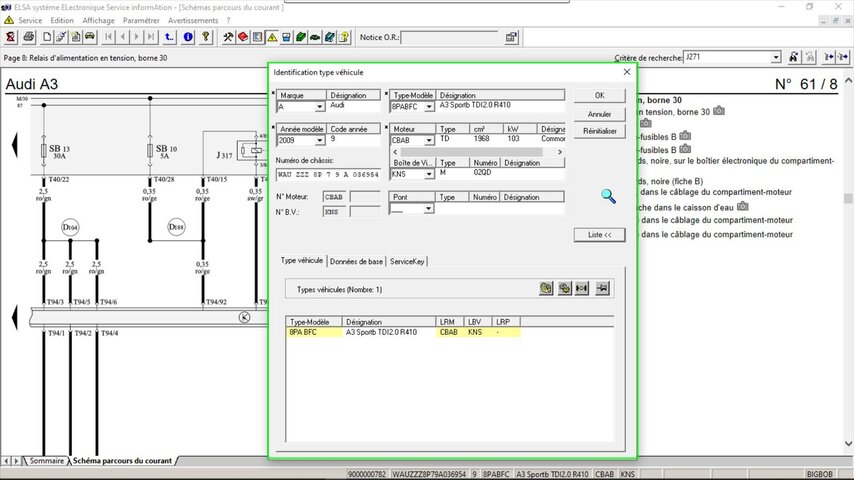This screenshot has width=854, height=480.
Task: Select the 8PA BFC vehicle row
Action: point(403,332)
